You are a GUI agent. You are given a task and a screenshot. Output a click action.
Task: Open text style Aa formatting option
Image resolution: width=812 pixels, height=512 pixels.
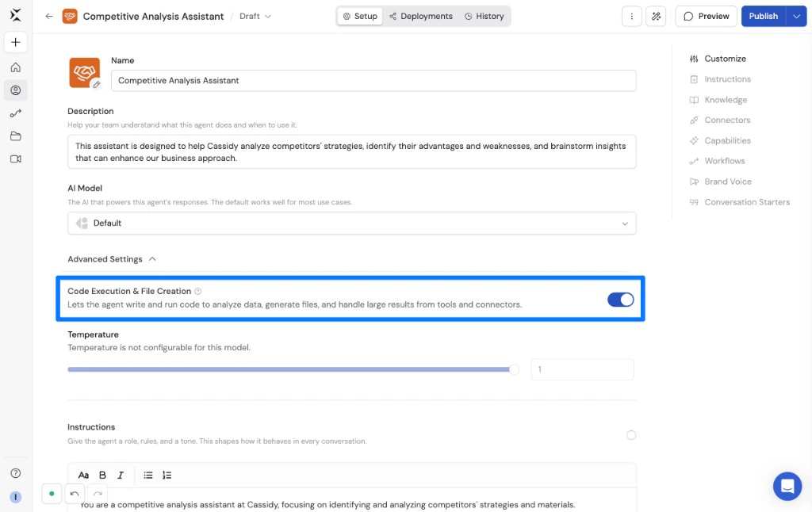coord(83,475)
